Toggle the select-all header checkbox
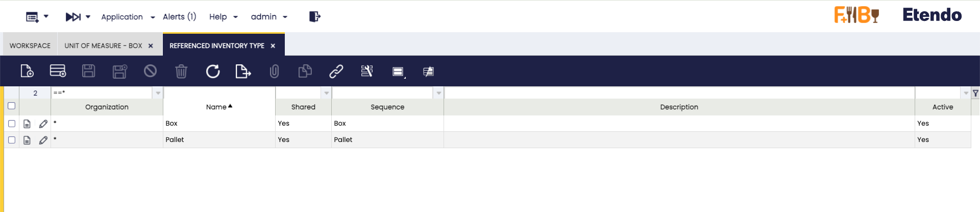This screenshot has width=980, height=212. tap(12, 106)
